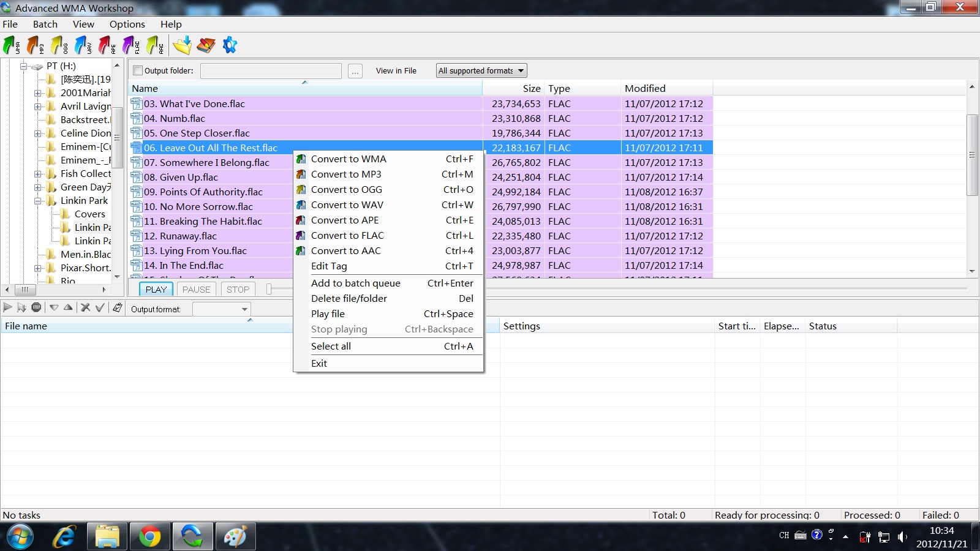Click the lime AAC convert toolbar icon
Image resolution: width=980 pixels, height=551 pixels.
click(x=154, y=45)
